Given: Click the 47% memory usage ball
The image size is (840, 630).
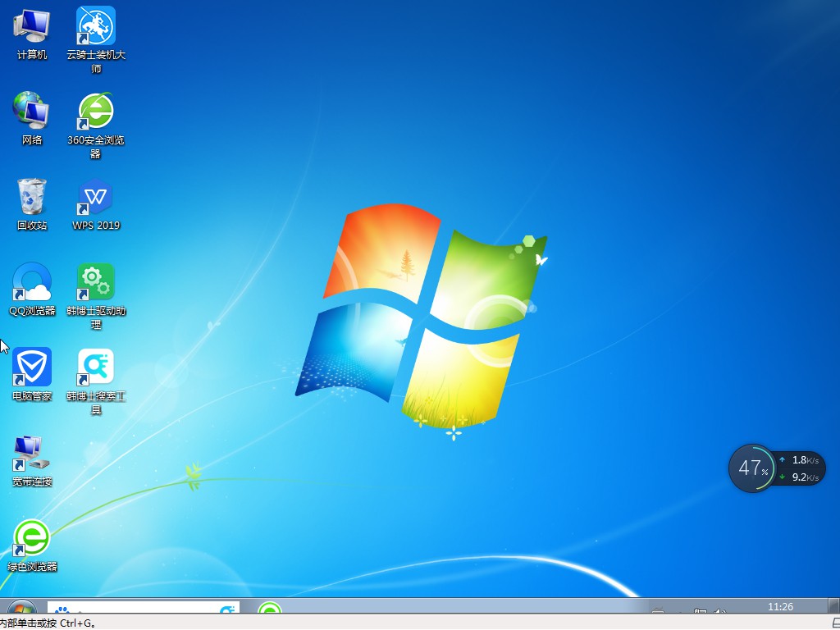Looking at the screenshot, I should pos(752,468).
